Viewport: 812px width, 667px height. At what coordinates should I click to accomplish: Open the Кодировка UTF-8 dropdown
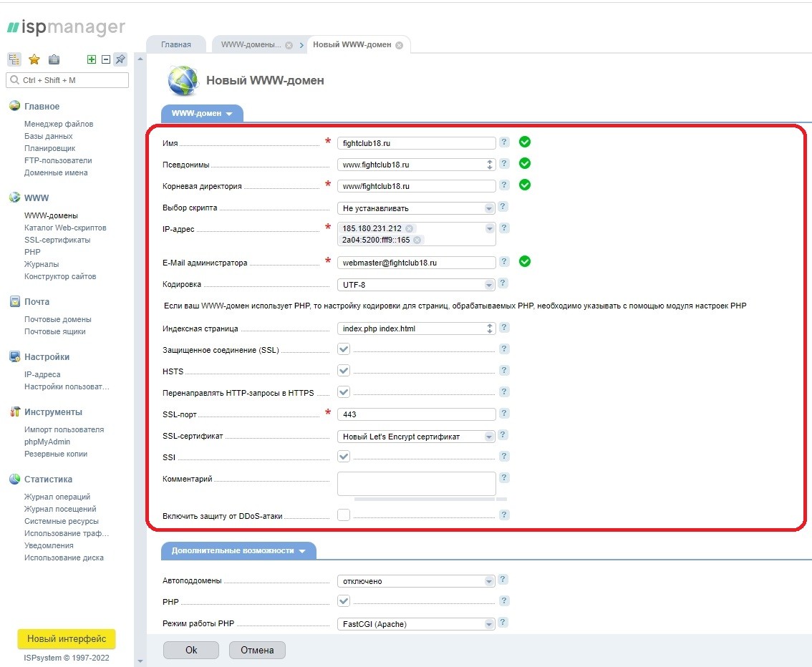(416, 285)
